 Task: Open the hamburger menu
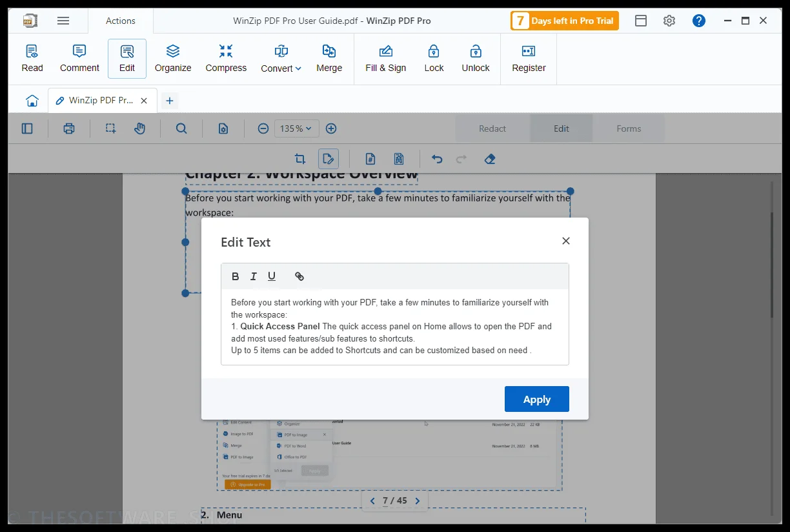tap(63, 21)
